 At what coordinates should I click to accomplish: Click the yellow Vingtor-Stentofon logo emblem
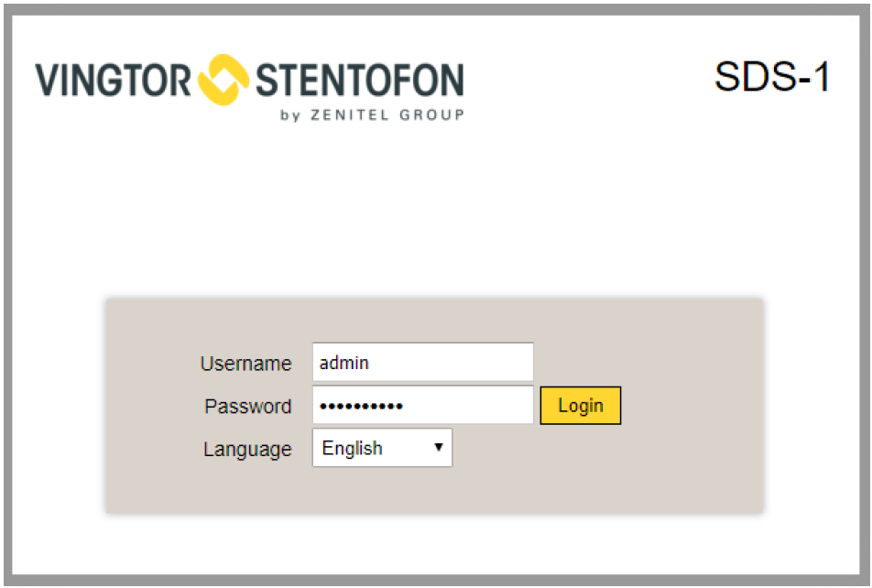(224, 80)
